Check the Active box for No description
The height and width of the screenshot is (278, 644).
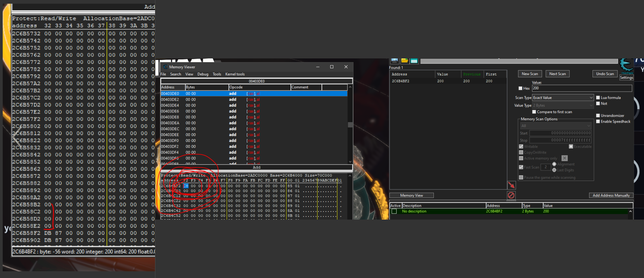[x=394, y=211]
